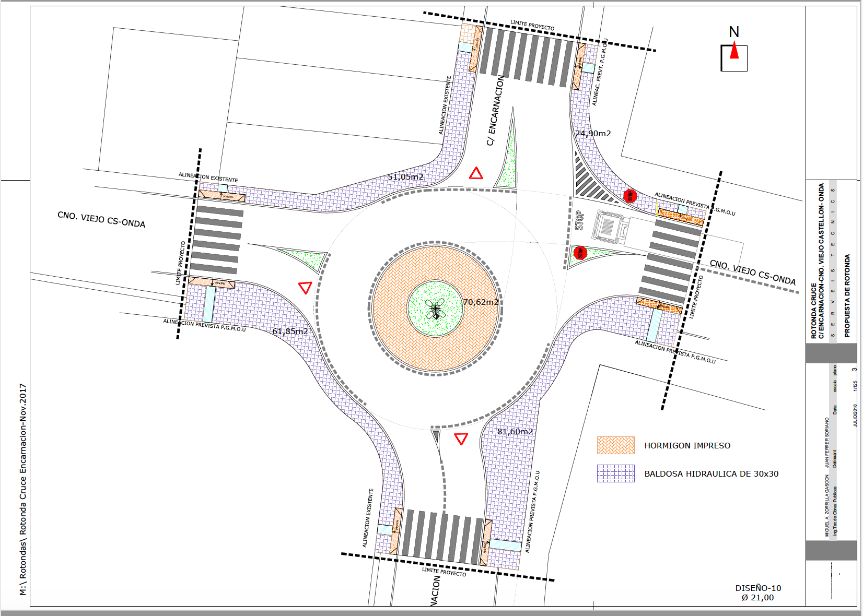Click the upper red STOP sign near hatched island
The image size is (863, 616).
click(x=630, y=196)
